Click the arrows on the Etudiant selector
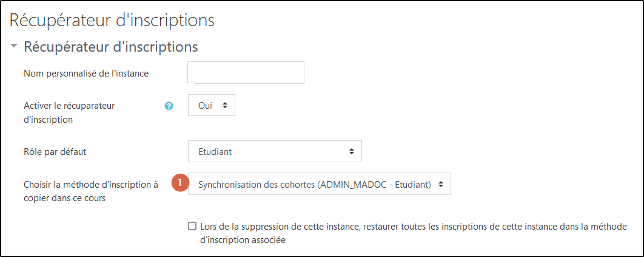Image resolution: width=644 pixels, height=257 pixels. [x=351, y=151]
